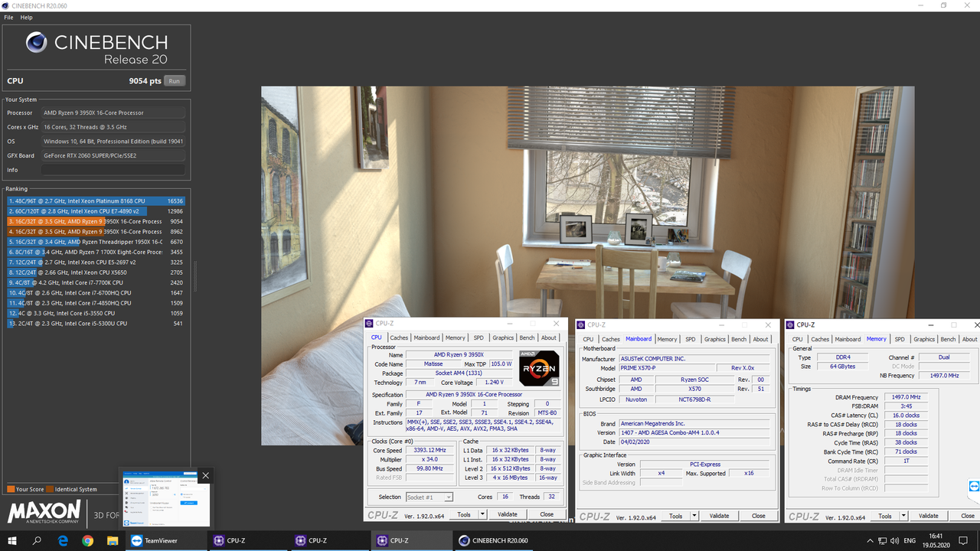Image resolution: width=980 pixels, height=551 pixels.
Task: Click the Identical System legend swatch
Action: 49,489
